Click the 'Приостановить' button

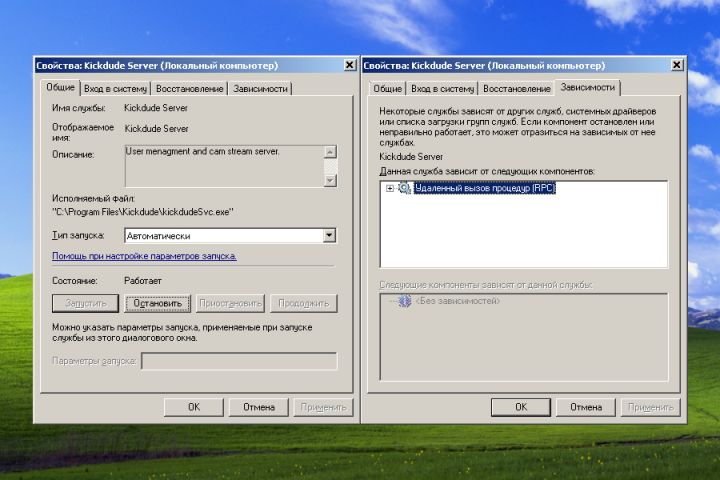point(230,303)
